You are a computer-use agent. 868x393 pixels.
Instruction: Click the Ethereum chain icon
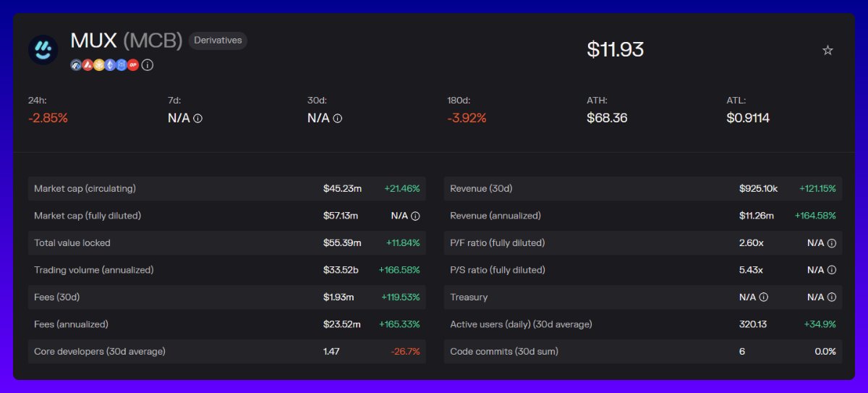(110, 65)
